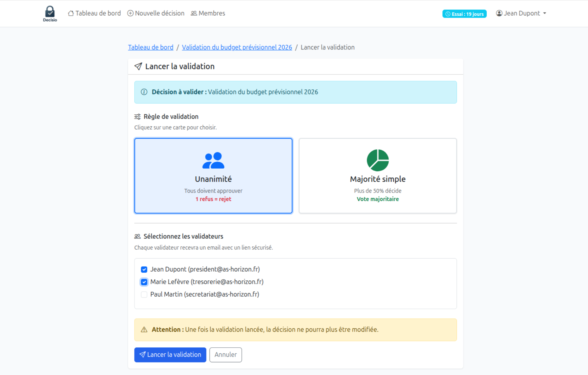This screenshot has height=375, width=588.
Task: Click the user profile icon
Action: coord(499,13)
